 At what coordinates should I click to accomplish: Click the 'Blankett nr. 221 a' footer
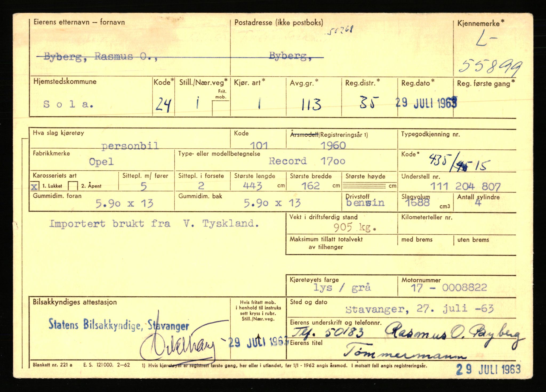click(53, 365)
